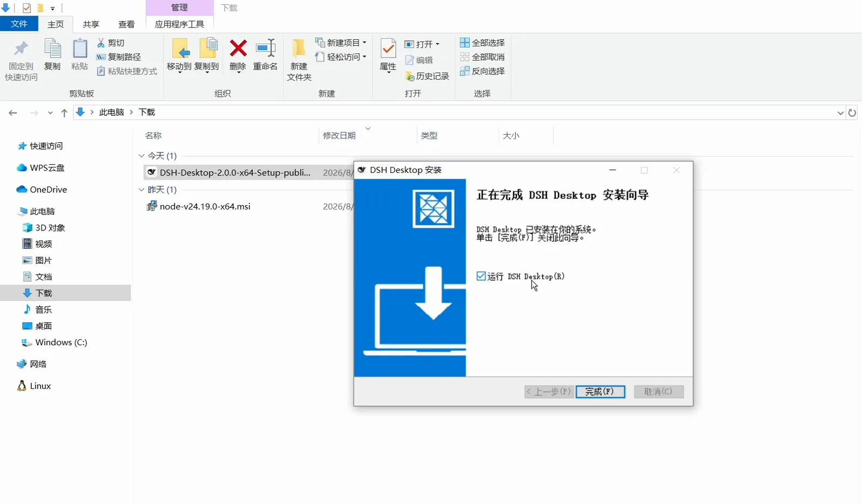Click Copy path option
This screenshot has width=862, height=504.
119,57
